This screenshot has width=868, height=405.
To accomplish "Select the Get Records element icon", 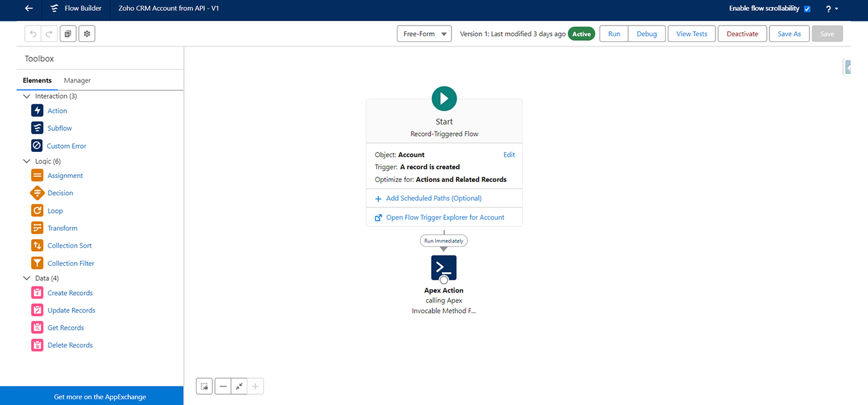I will point(37,327).
